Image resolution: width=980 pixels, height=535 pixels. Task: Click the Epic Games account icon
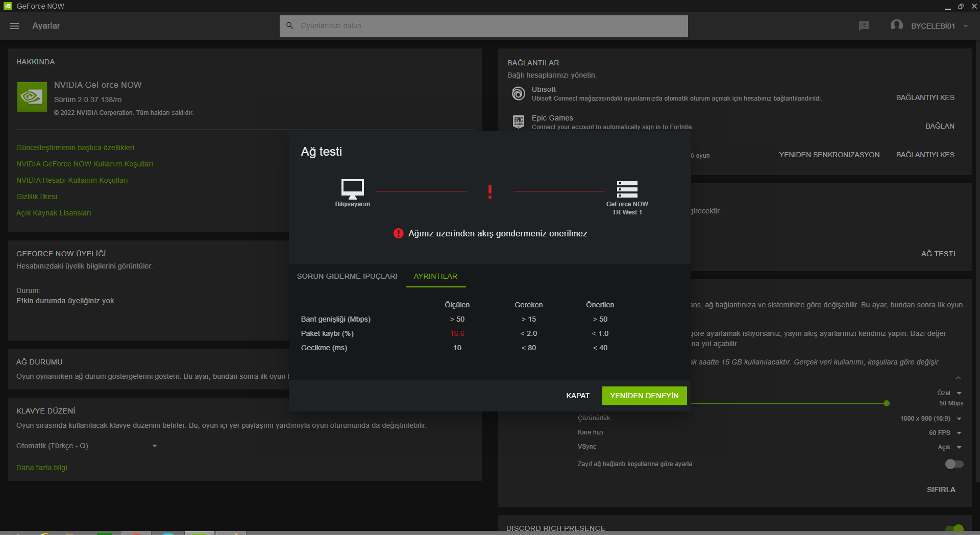click(x=518, y=121)
